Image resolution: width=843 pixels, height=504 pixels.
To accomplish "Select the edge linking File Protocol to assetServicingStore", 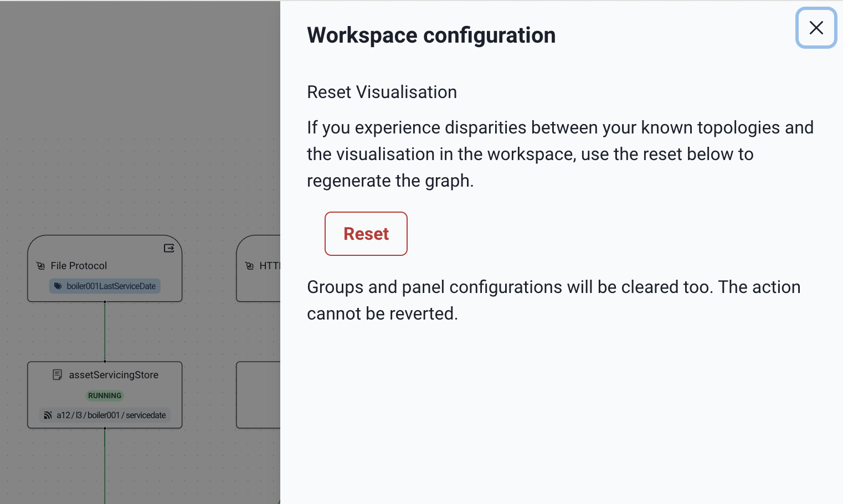I will (x=105, y=331).
